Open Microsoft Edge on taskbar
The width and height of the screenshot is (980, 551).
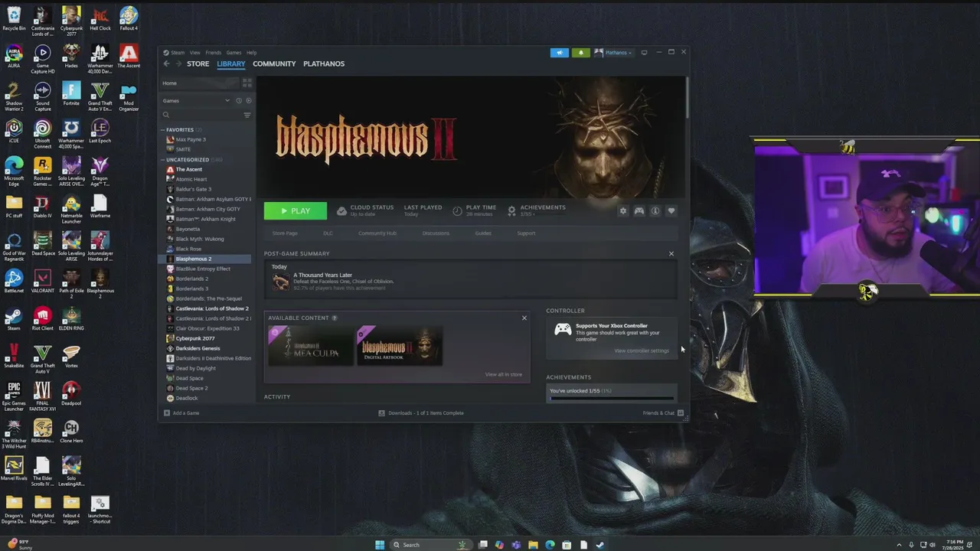click(x=550, y=545)
